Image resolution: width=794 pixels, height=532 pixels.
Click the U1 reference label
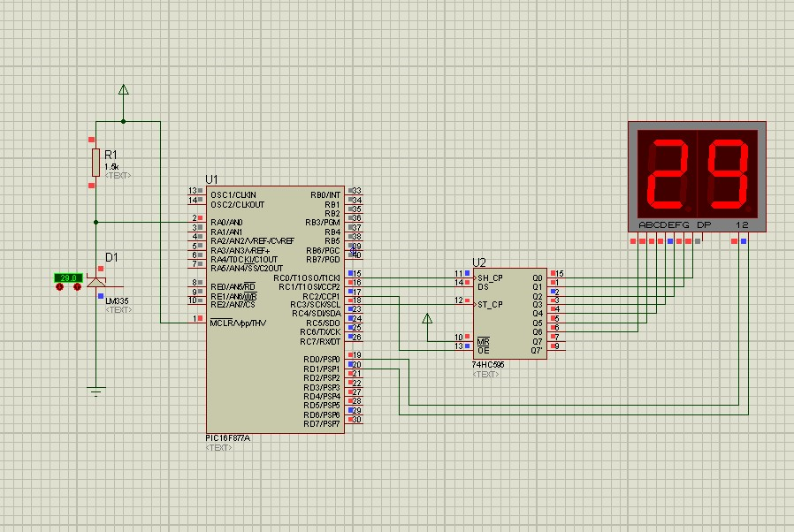[x=211, y=179]
